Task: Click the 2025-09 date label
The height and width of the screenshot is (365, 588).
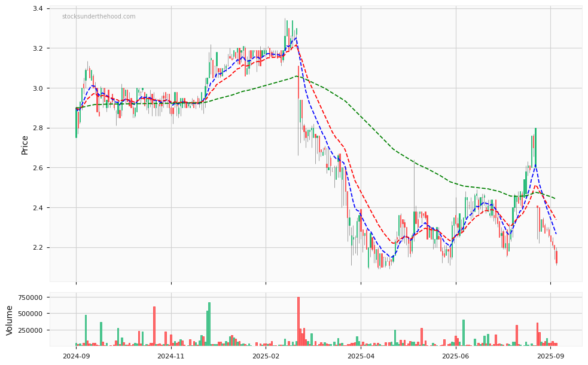Action: pyautogui.click(x=550, y=357)
